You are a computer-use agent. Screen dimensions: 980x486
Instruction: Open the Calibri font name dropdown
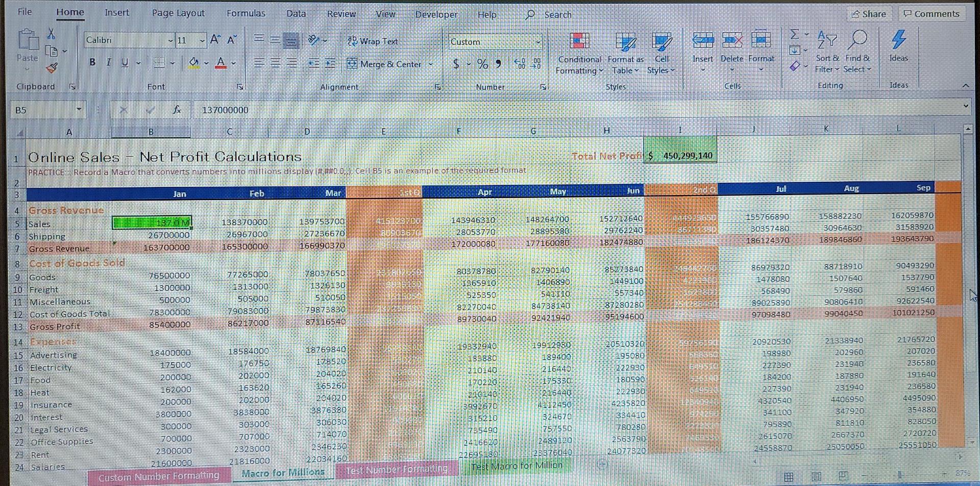170,40
